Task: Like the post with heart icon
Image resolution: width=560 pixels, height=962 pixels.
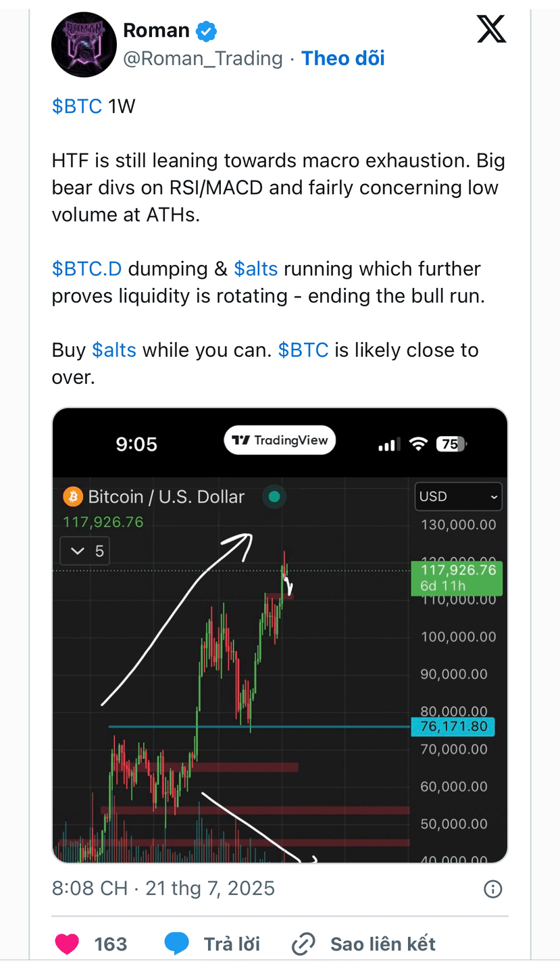Action: 68,944
